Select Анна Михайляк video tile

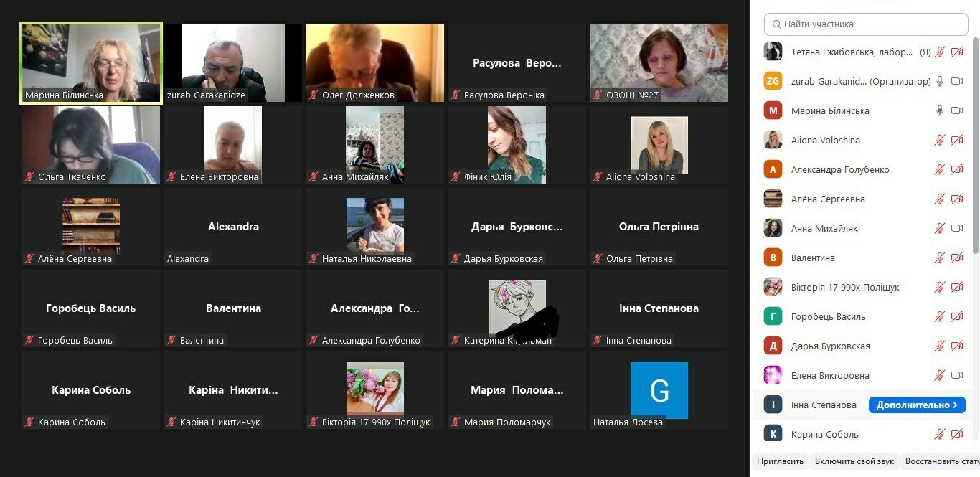click(375, 145)
